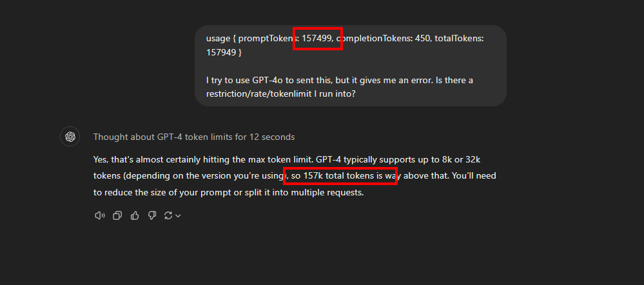Open the chevron menu beside regenerate icon

coord(178,216)
